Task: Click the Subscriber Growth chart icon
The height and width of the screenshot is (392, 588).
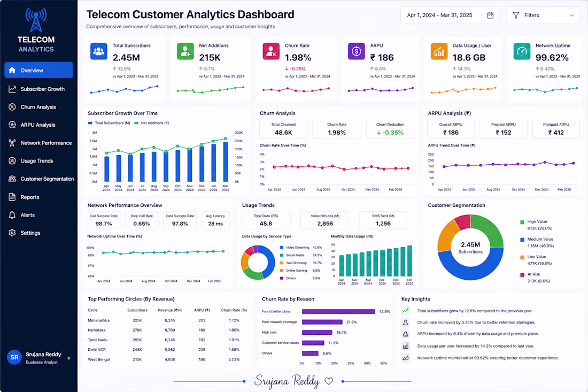Action: click(x=12, y=89)
